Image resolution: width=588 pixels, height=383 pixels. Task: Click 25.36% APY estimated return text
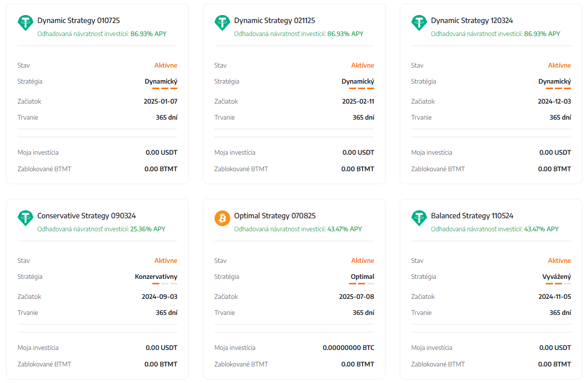148,229
